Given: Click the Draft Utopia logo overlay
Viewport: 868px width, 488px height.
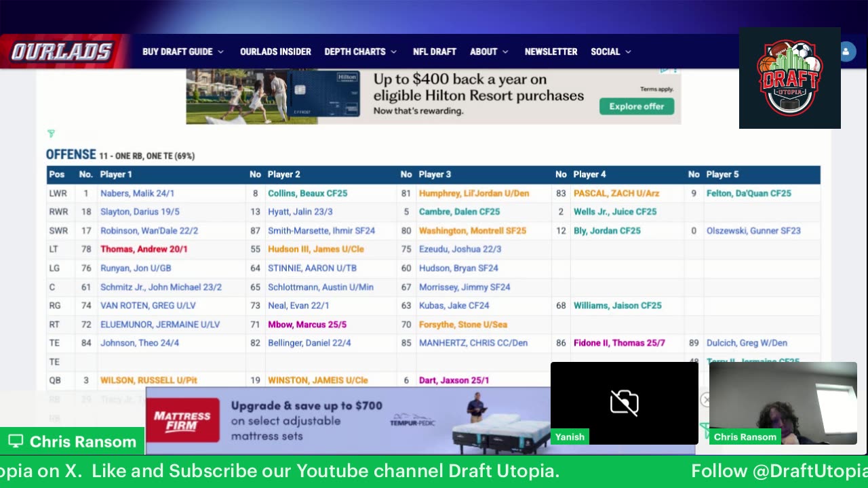Looking at the screenshot, I should click(790, 78).
